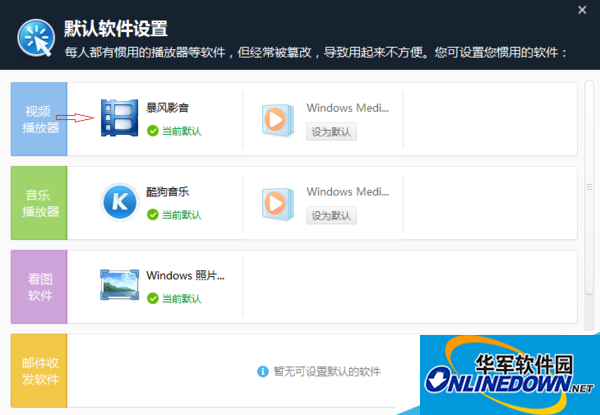Click green checkmark under Windows 照片
This screenshot has height=415, width=600.
point(153,298)
